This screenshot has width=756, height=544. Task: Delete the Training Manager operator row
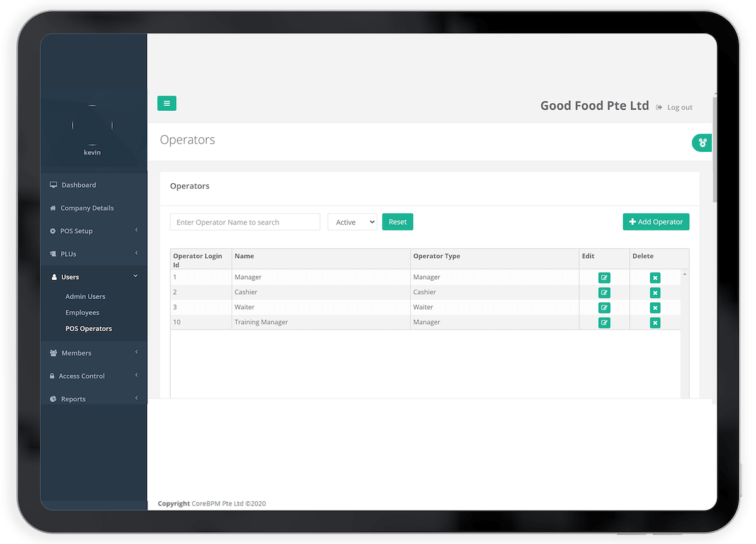click(x=655, y=323)
